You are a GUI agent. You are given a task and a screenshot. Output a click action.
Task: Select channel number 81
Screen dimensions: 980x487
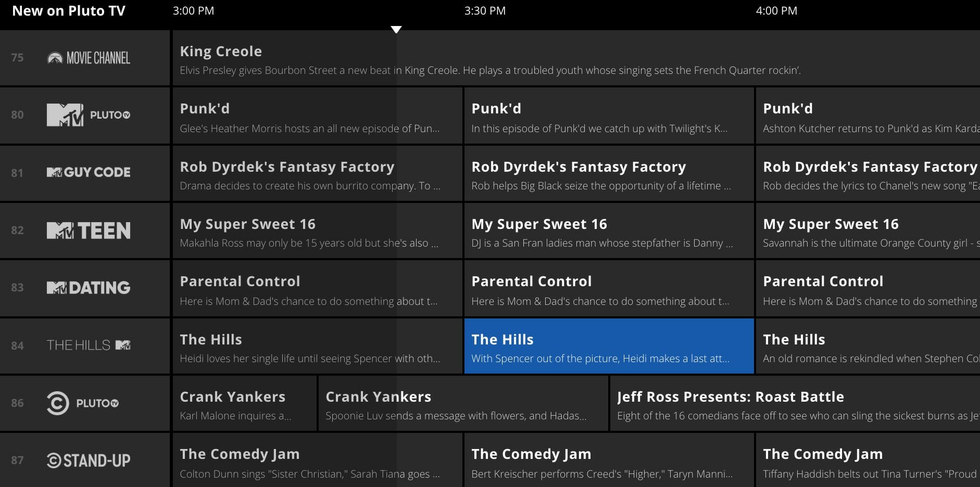click(x=17, y=173)
